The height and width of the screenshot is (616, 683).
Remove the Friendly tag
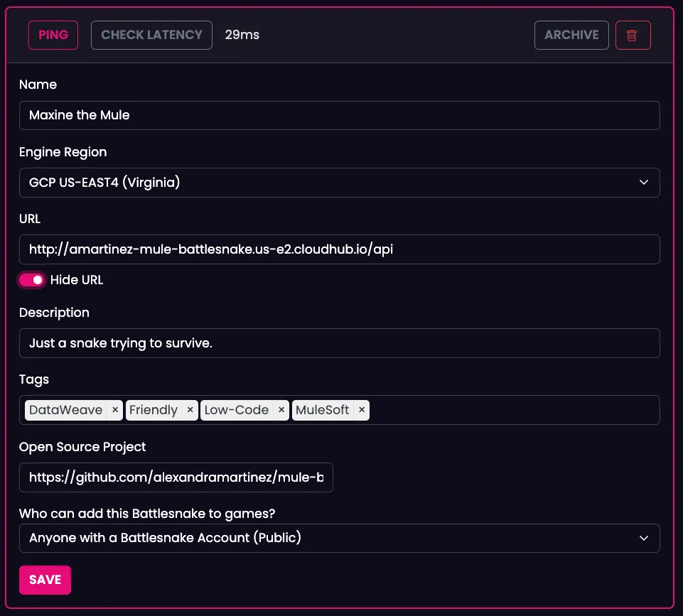click(190, 410)
